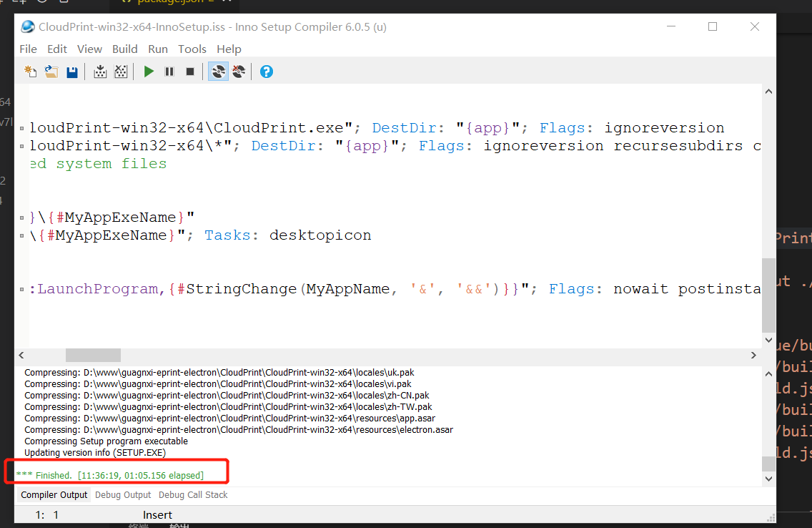The height and width of the screenshot is (528, 812).
Task: Click the editor horizontal scrollbar thumb
Action: point(93,355)
